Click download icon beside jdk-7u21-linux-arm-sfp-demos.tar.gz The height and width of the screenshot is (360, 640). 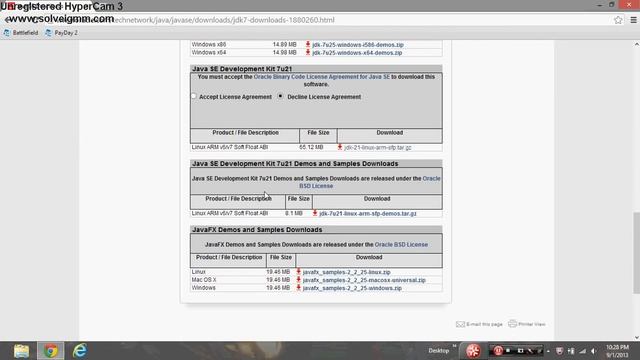point(315,213)
